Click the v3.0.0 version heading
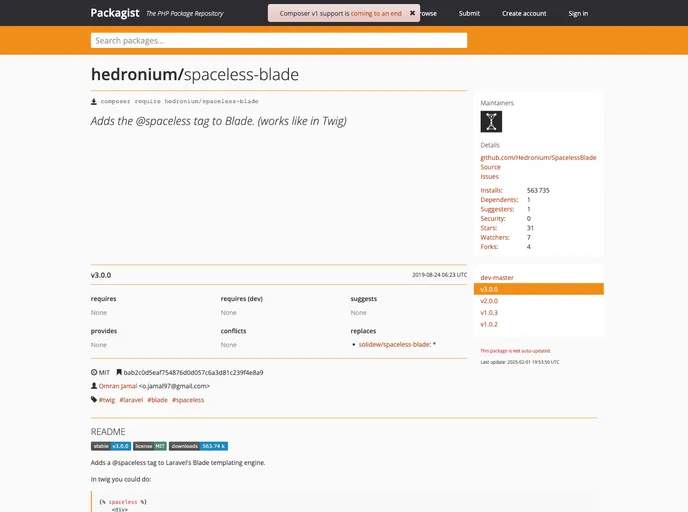 tap(101, 275)
